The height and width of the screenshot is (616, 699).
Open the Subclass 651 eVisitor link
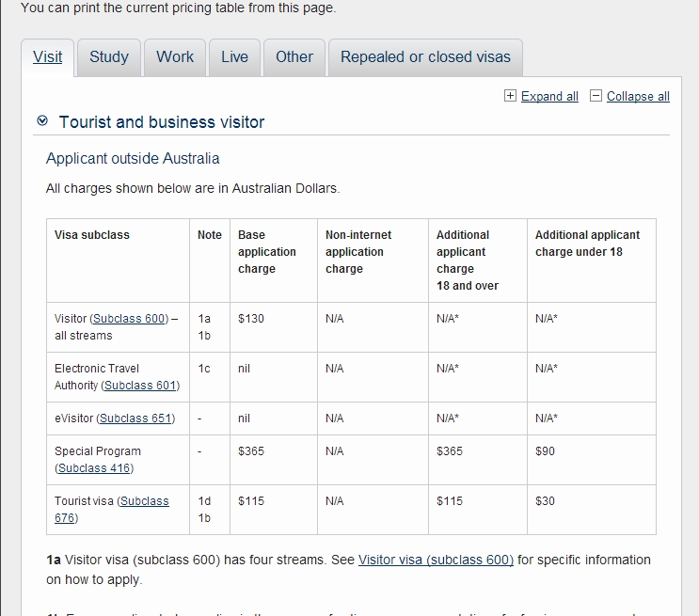[x=135, y=419]
